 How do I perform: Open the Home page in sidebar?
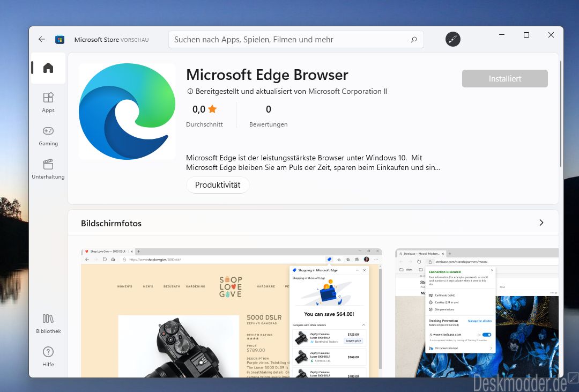coord(48,68)
